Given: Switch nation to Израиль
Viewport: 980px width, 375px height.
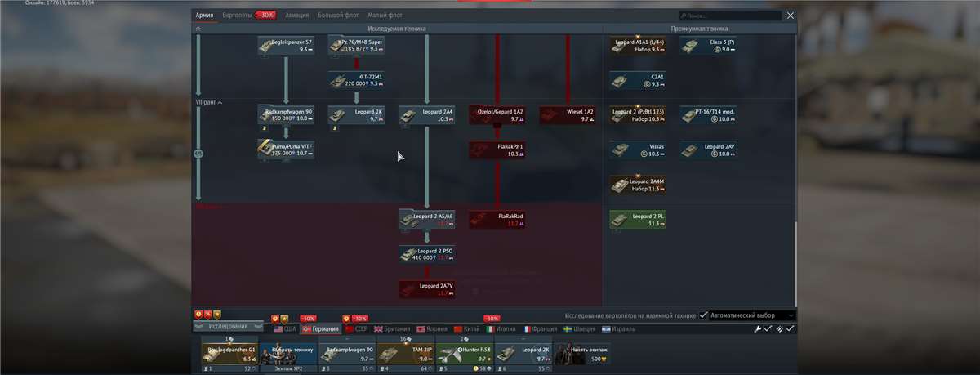Looking at the screenshot, I should (618, 328).
